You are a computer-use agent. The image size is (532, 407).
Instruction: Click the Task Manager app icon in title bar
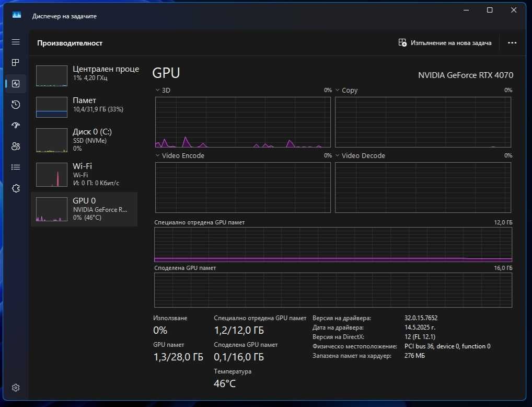(x=17, y=15)
